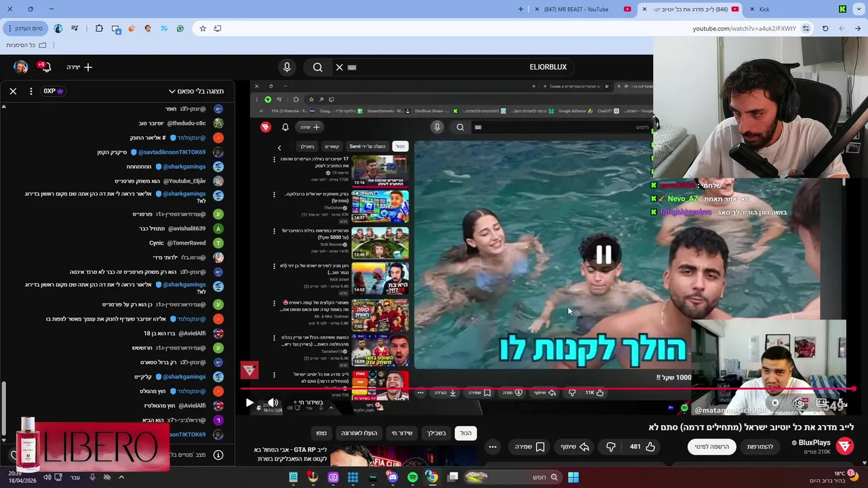
Task: Click the Grammarly extension icon
Action: click(180, 28)
